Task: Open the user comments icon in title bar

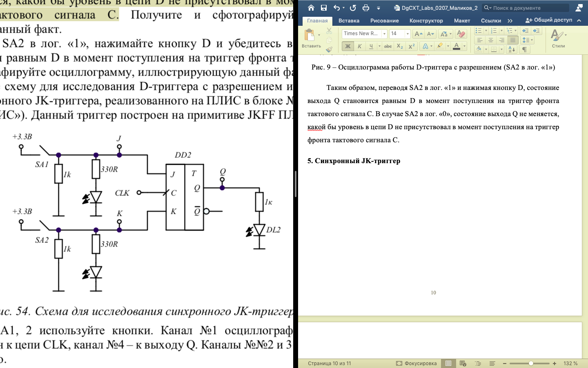Action: click(x=579, y=8)
